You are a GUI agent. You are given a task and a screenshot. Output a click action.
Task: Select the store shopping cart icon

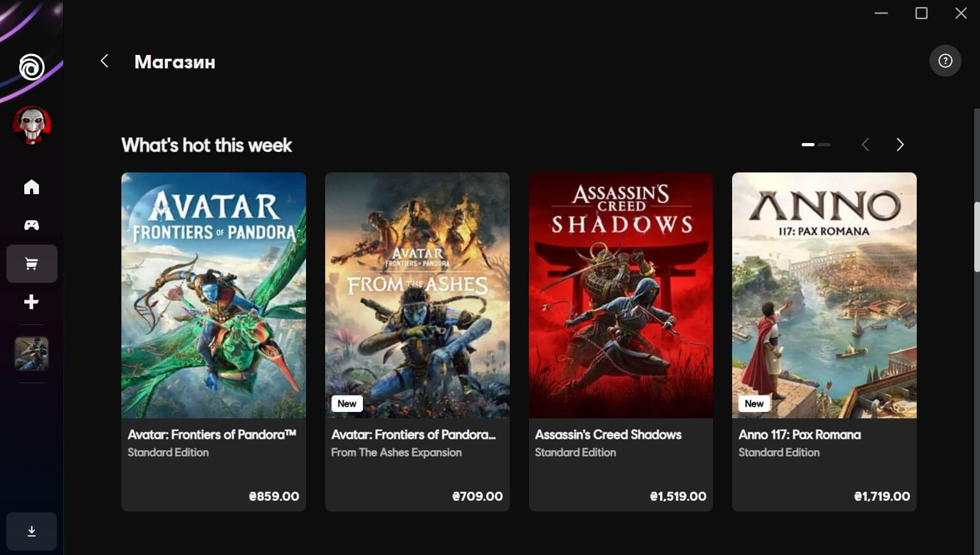31,264
